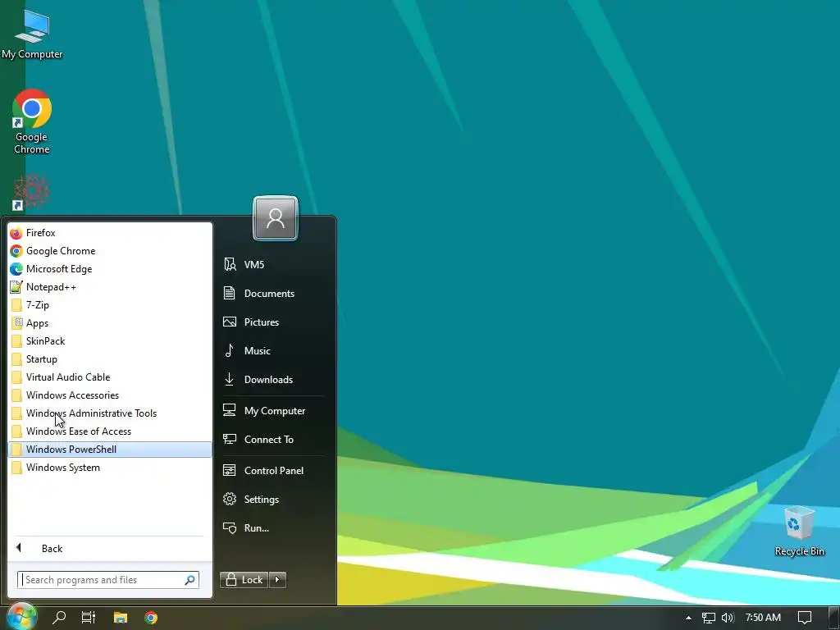This screenshot has width=840, height=630.
Task: Open the power options arrow beside Lock
Action: pos(277,580)
